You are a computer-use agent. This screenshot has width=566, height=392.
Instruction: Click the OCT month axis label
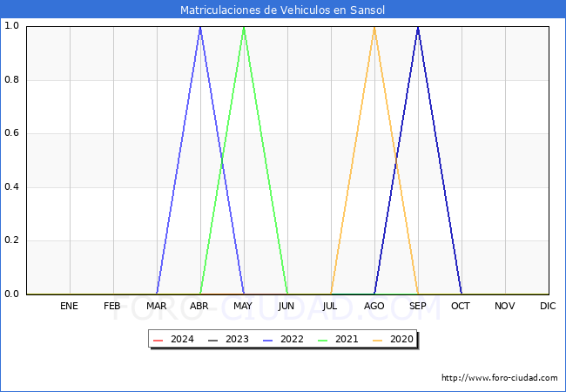pyautogui.click(x=461, y=306)
